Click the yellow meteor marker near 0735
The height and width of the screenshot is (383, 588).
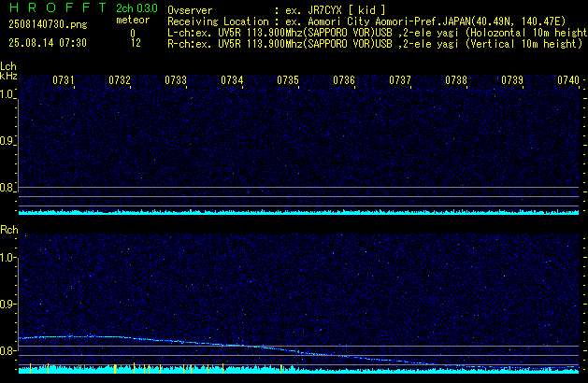tap(280, 368)
